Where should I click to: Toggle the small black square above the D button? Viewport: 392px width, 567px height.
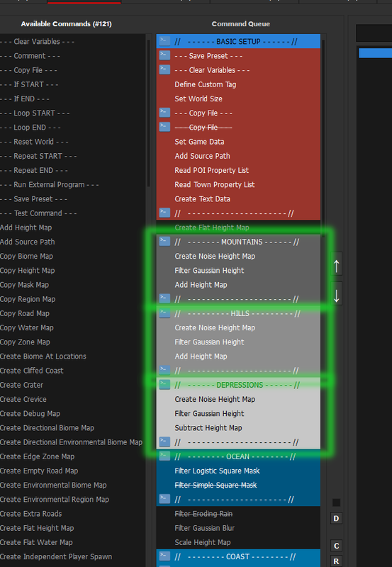(336, 503)
